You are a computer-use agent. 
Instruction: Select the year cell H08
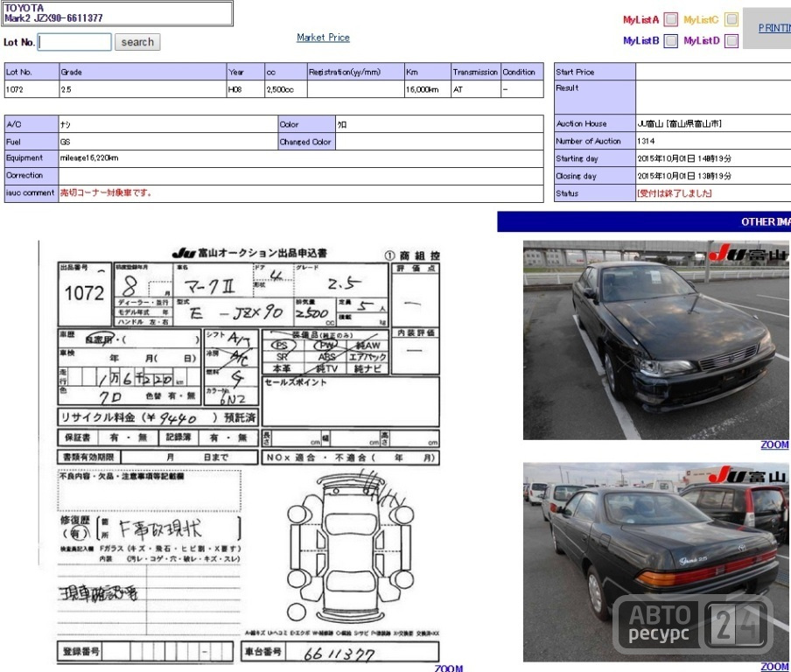[245, 89]
